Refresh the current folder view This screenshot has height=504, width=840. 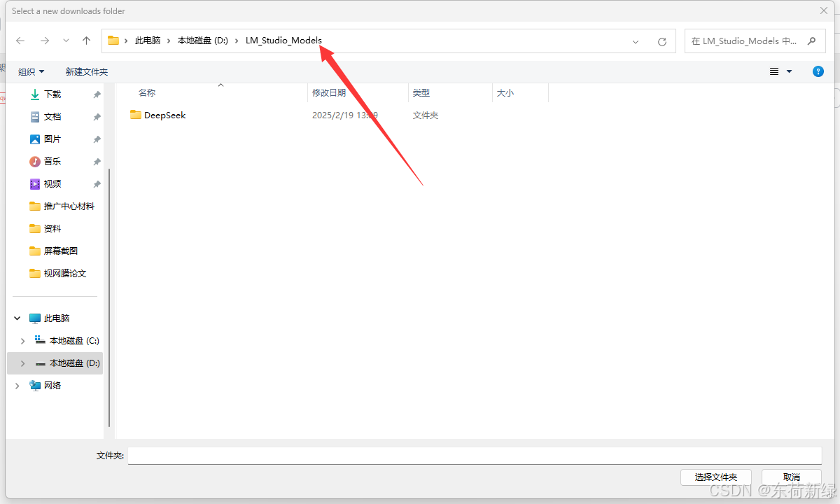tap(662, 42)
